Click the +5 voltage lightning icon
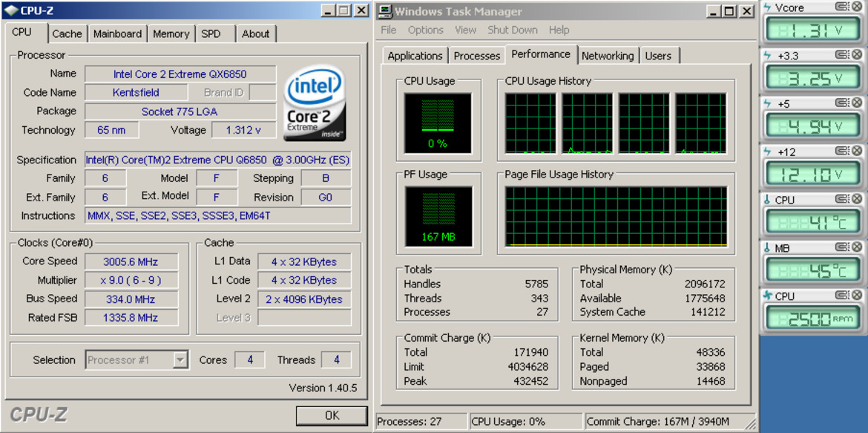Viewport: 868px width, 433px height. pyautogui.click(x=767, y=103)
